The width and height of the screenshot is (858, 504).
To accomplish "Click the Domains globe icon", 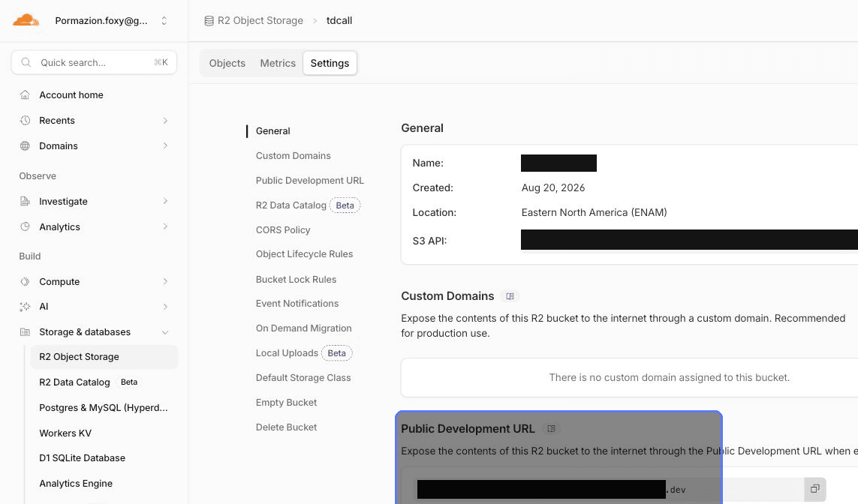I will [x=25, y=146].
